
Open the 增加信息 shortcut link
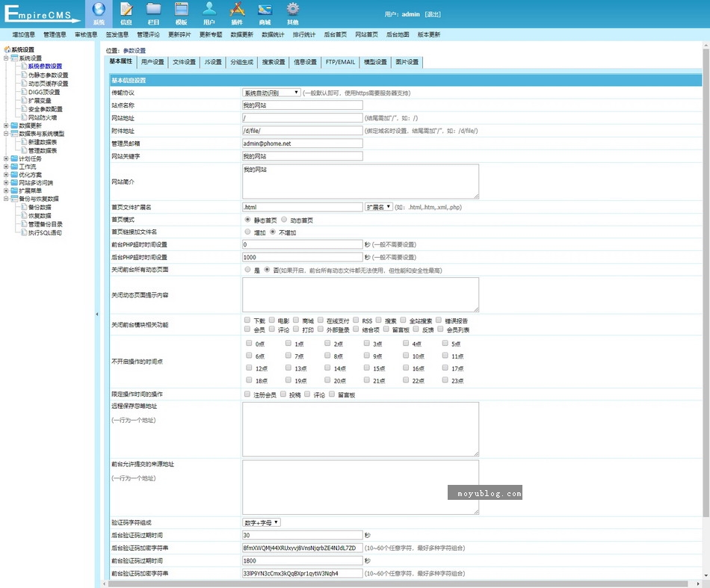(24, 34)
